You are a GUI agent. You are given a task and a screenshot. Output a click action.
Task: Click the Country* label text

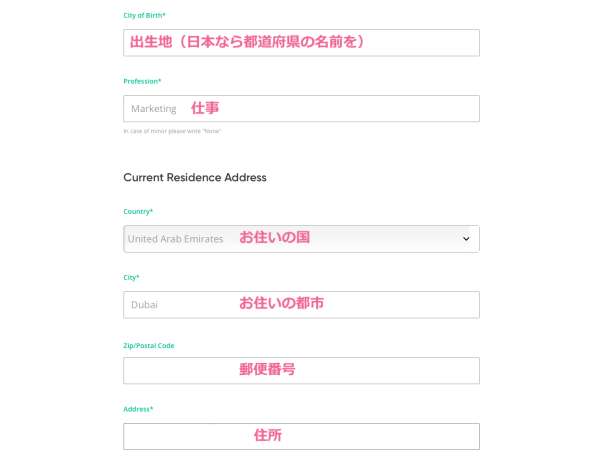tap(138, 211)
